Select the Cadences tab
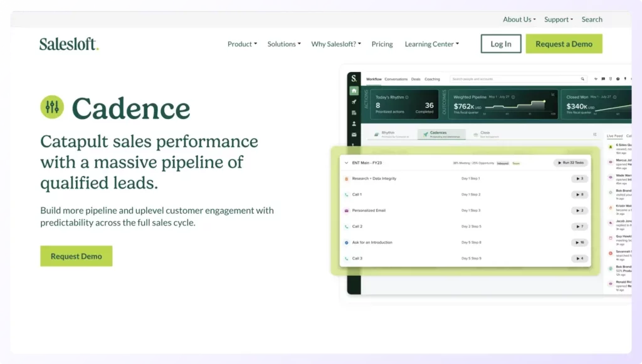The height and width of the screenshot is (364, 642). click(x=441, y=134)
